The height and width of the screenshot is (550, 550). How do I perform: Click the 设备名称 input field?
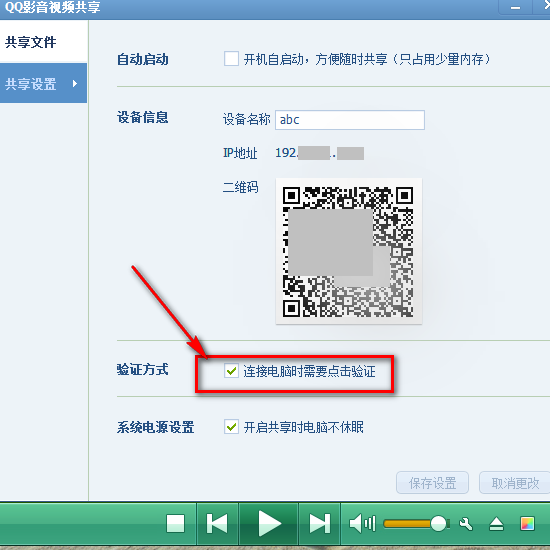pos(350,120)
